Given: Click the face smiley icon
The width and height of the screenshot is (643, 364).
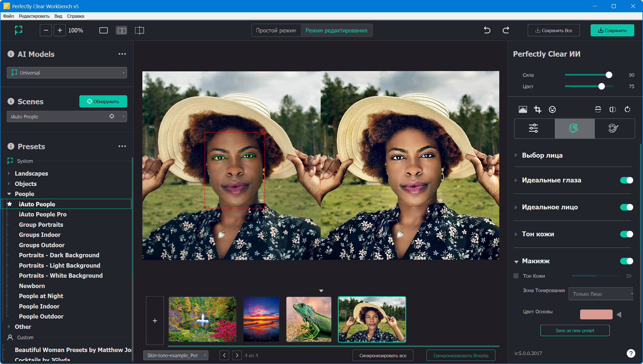Looking at the screenshot, I should point(552,109).
